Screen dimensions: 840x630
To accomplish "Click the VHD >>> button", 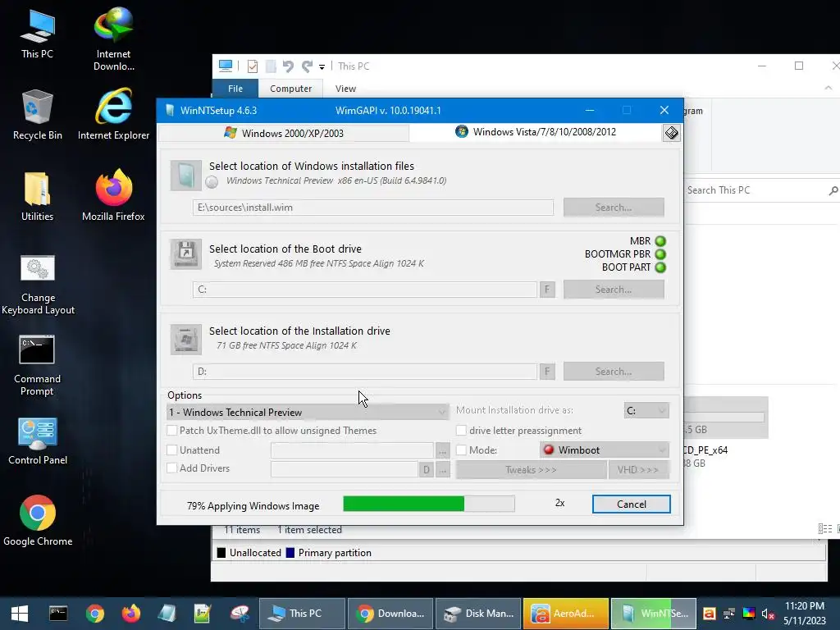I will [637, 470].
